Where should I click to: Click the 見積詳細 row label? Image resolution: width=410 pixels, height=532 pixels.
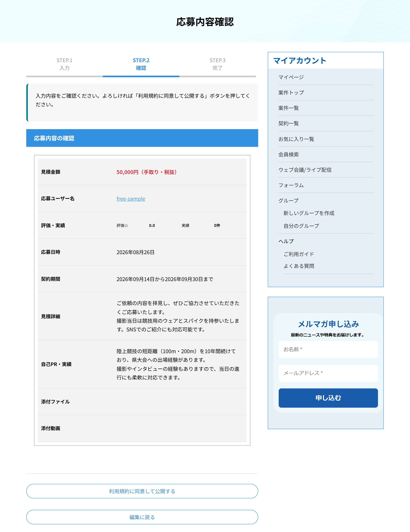coord(51,316)
